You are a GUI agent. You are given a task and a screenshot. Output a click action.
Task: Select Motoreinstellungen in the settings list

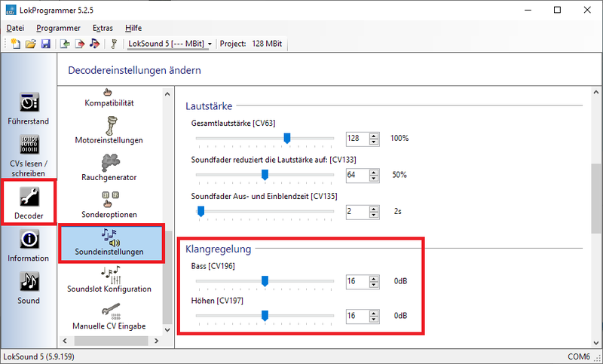pos(109,130)
